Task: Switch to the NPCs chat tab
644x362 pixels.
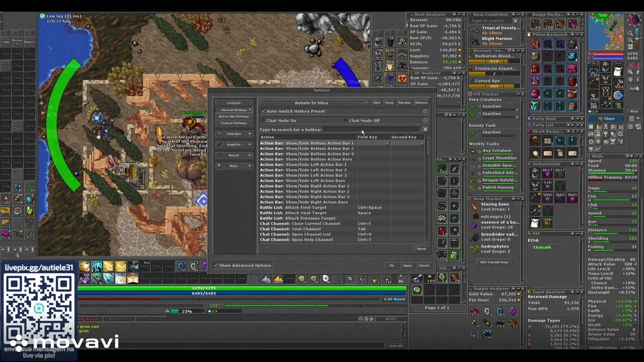Action: (x=150, y=319)
